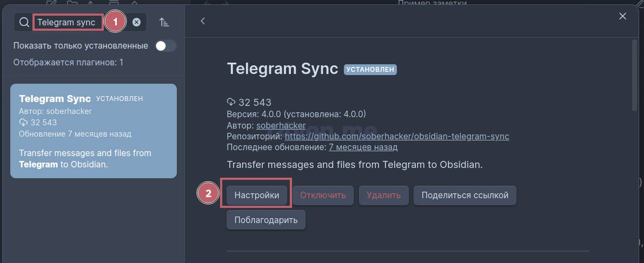Click the numbered step marker 1
The image size is (644, 263).
coord(115,22)
